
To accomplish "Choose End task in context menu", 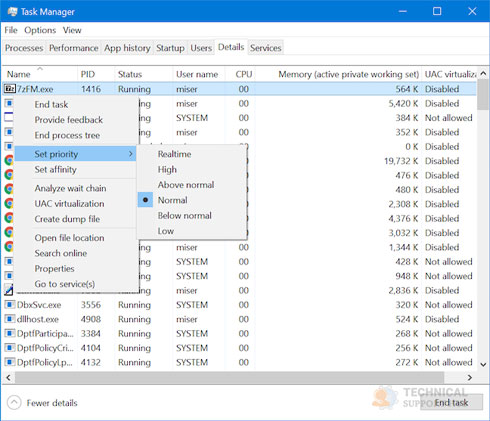I will (51, 104).
